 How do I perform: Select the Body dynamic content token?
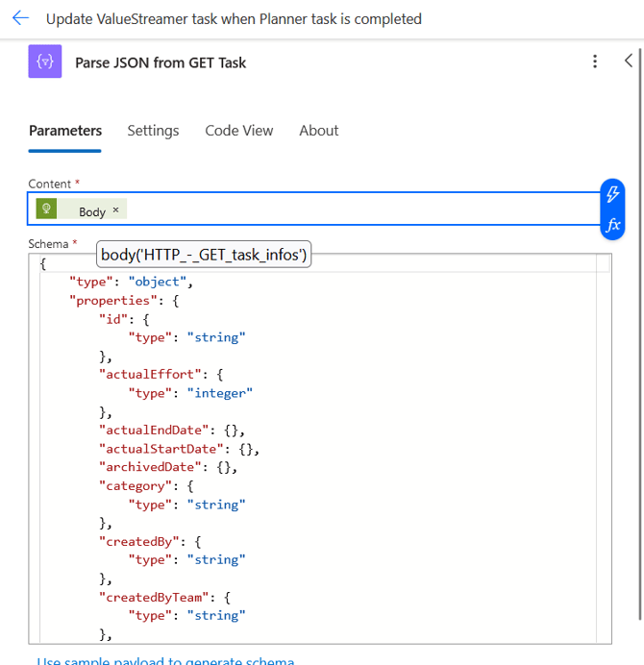[x=91, y=211]
